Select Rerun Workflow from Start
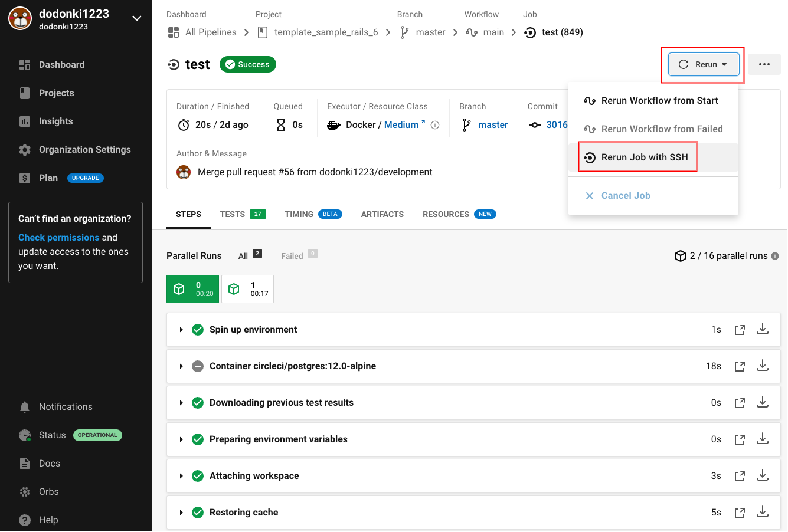The image size is (788, 532). coord(653,101)
